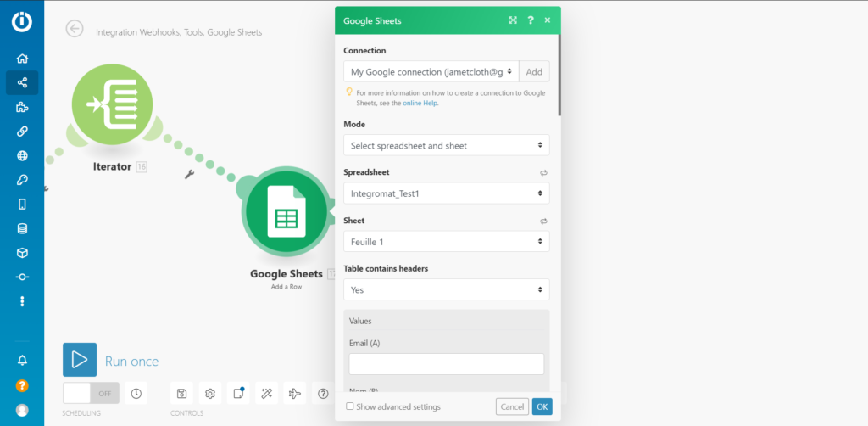Click the Values section label
868x426 pixels.
click(x=360, y=321)
